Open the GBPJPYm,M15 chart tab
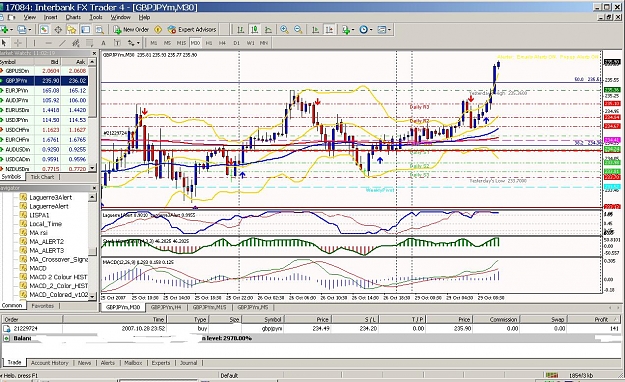The width and height of the screenshot is (625, 382). [209, 307]
